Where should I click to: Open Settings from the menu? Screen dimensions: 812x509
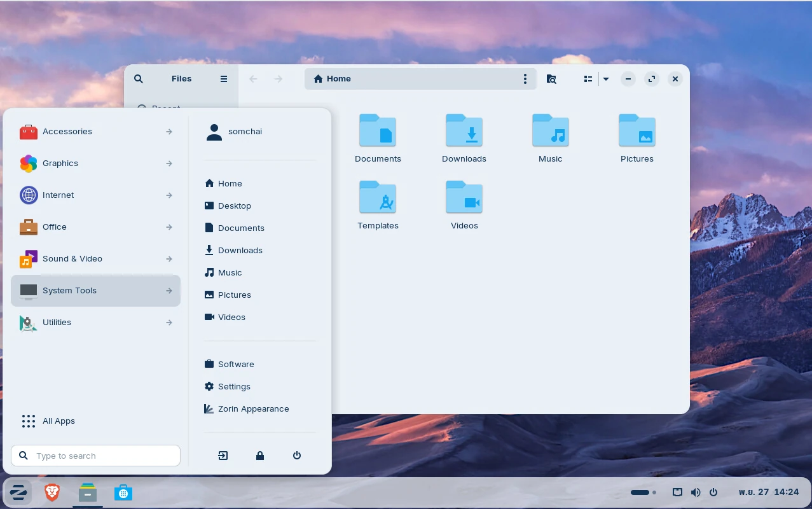234,387
